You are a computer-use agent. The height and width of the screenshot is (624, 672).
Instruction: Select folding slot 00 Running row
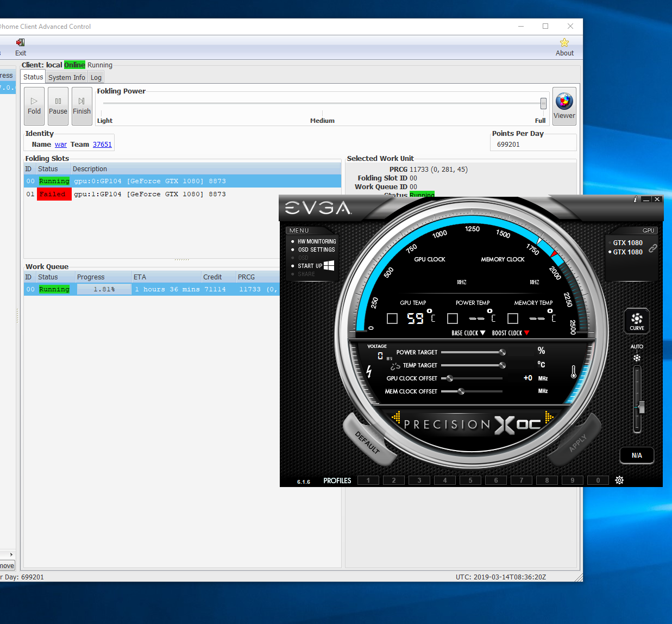click(183, 181)
